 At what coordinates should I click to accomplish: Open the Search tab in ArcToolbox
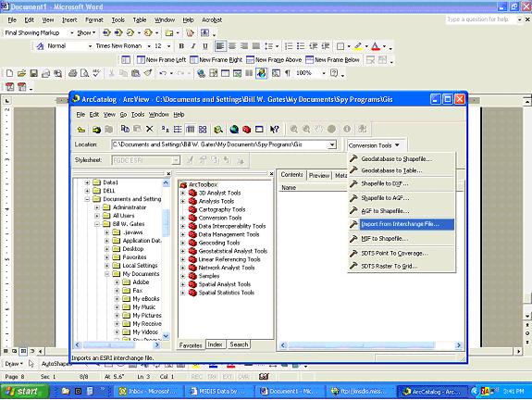click(x=239, y=344)
